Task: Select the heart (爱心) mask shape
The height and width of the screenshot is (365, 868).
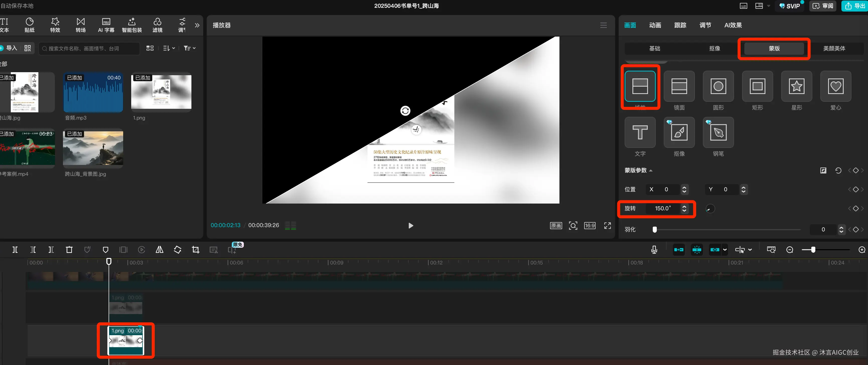Action: (835, 86)
